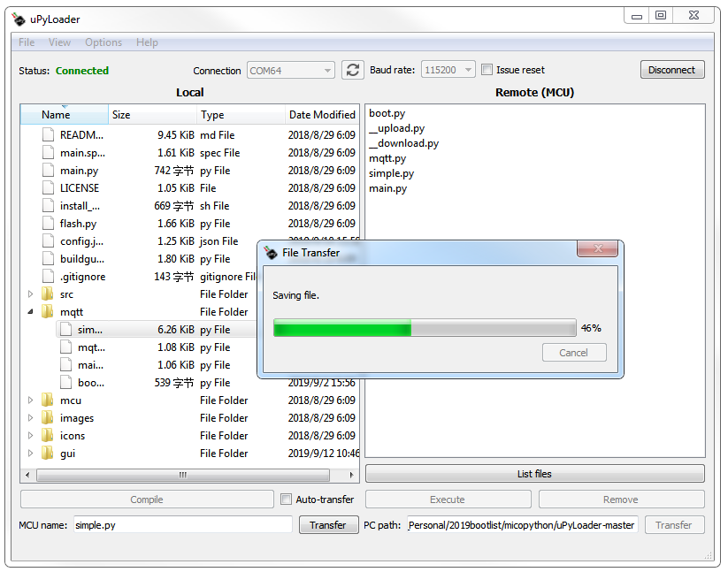Sort local files by Date Modified column
Viewport: 728px width, 572px height.
[322, 115]
